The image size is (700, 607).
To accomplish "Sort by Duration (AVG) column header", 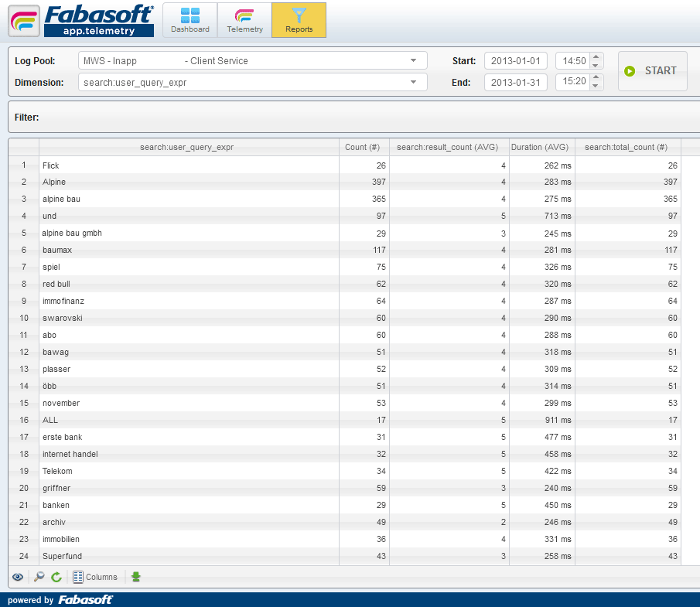I will 542,147.
